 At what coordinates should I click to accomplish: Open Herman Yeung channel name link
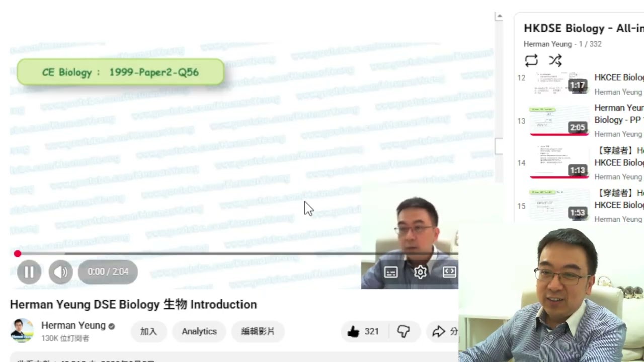tap(73, 325)
